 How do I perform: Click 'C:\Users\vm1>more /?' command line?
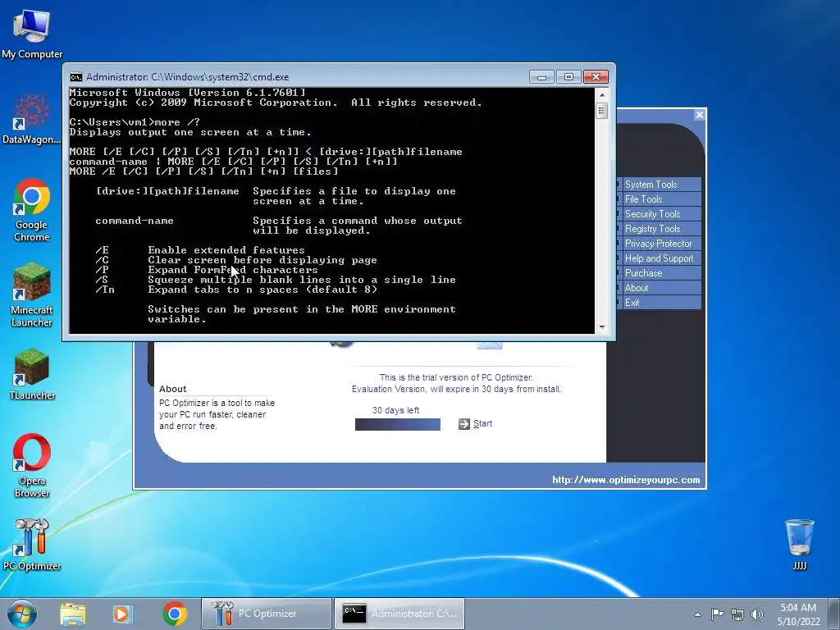[x=135, y=122]
